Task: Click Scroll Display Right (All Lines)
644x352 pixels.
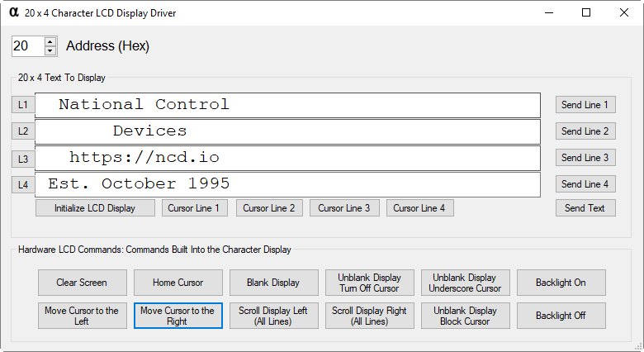Action: (x=370, y=316)
